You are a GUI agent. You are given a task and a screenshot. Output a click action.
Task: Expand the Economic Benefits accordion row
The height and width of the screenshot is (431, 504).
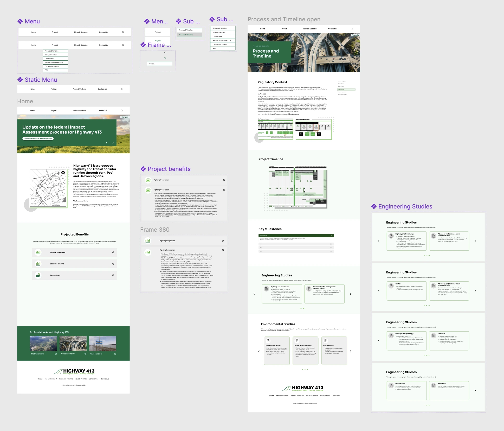(113, 264)
